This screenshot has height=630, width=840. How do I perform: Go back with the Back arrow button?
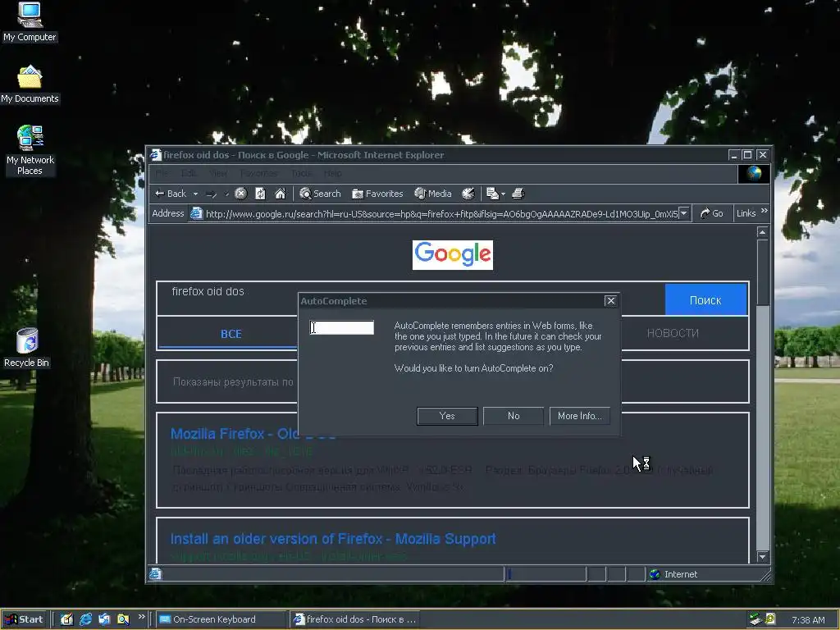(x=170, y=194)
